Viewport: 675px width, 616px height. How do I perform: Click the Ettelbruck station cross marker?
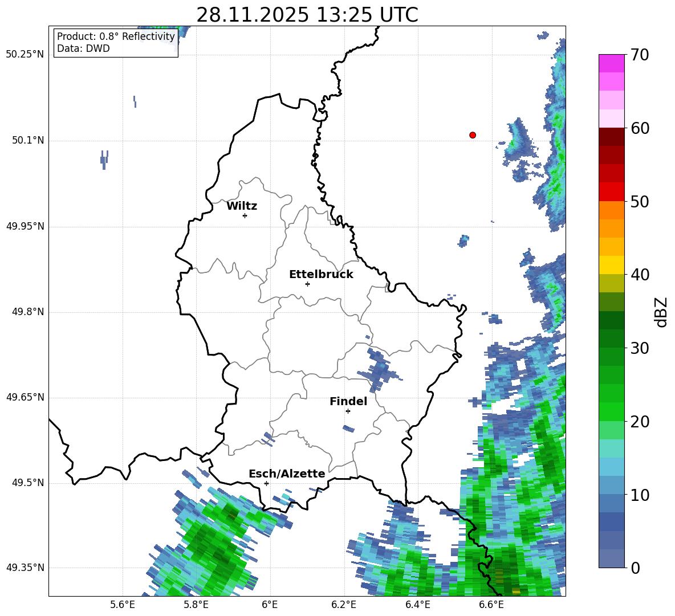[307, 284]
